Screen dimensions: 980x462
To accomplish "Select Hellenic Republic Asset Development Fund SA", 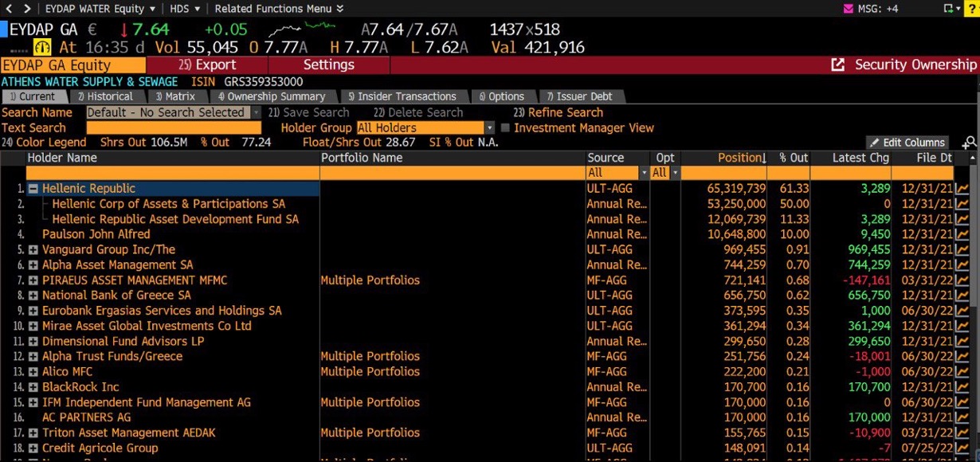I will coord(175,219).
